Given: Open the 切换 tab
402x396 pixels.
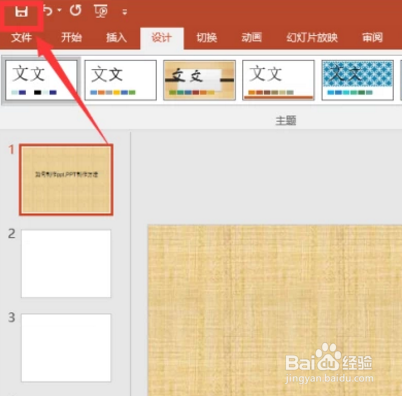Looking at the screenshot, I should (x=207, y=37).
